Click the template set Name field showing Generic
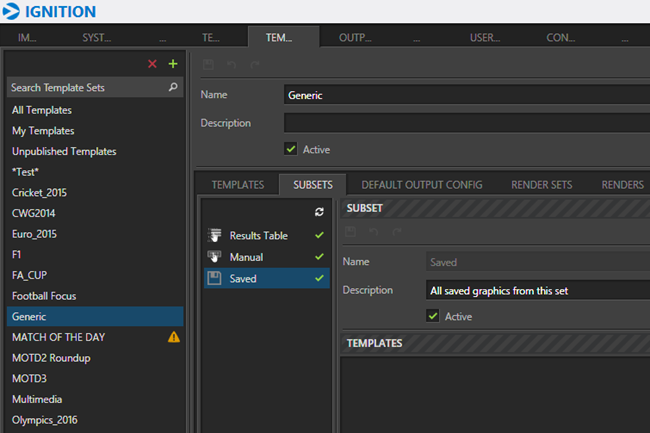 point(467,95)
